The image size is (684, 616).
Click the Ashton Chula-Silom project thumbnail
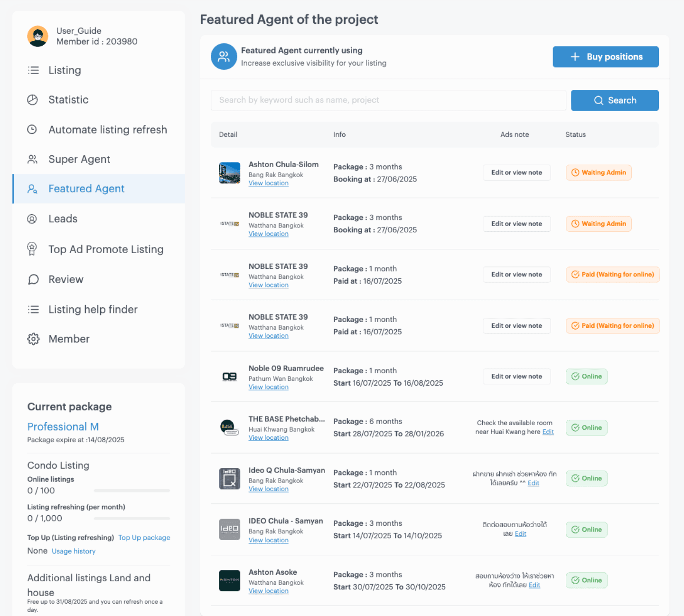229,173
